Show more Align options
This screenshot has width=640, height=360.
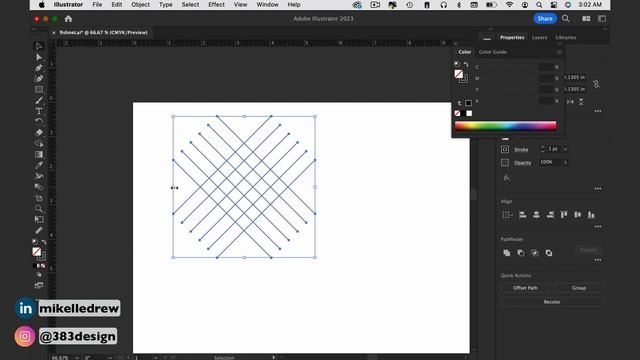point(598,227)
